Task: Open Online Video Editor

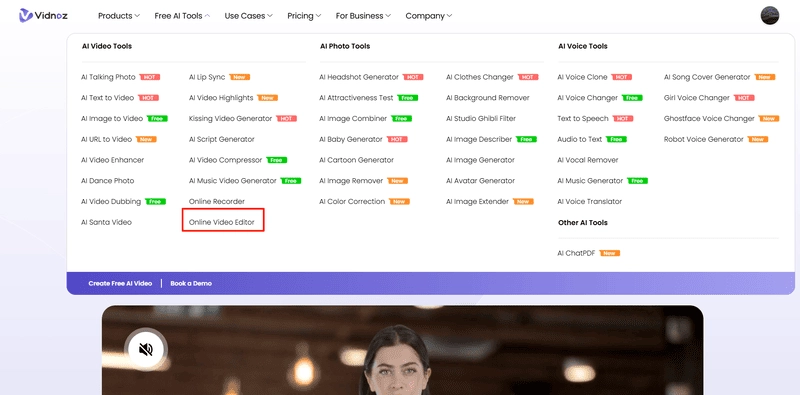Action: click(x=221, y=222)
